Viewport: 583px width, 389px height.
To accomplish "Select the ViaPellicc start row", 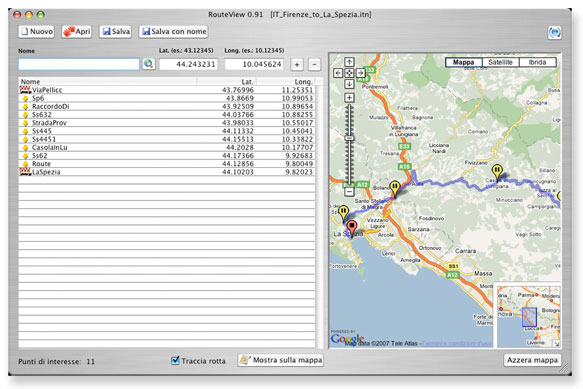I will pos(167,90).
